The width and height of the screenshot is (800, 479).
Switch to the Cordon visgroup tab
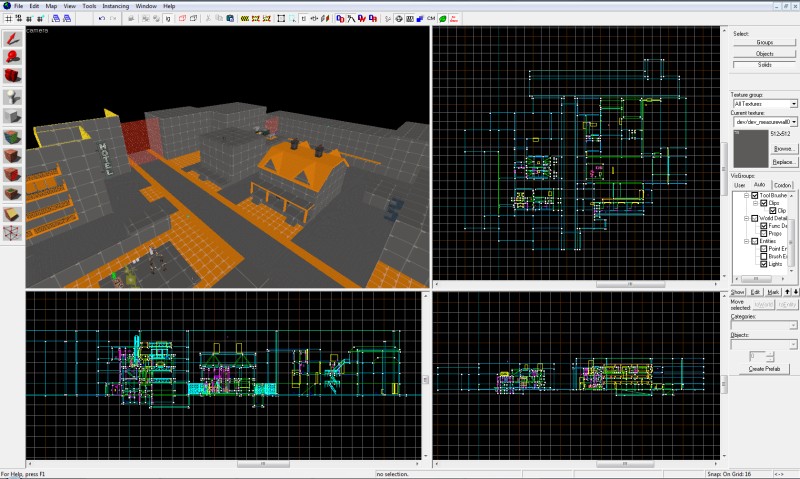coord(782,185)
